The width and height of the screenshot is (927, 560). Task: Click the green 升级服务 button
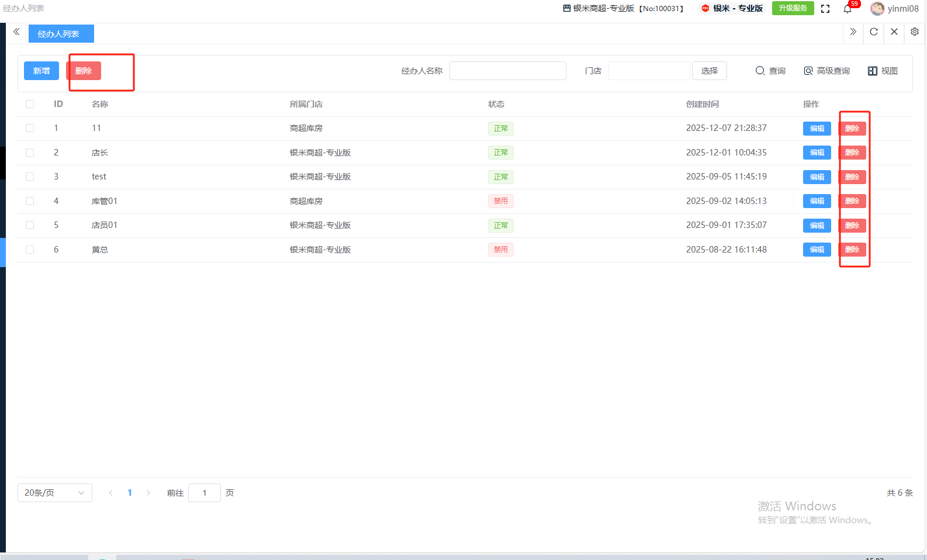coord(793,8)
